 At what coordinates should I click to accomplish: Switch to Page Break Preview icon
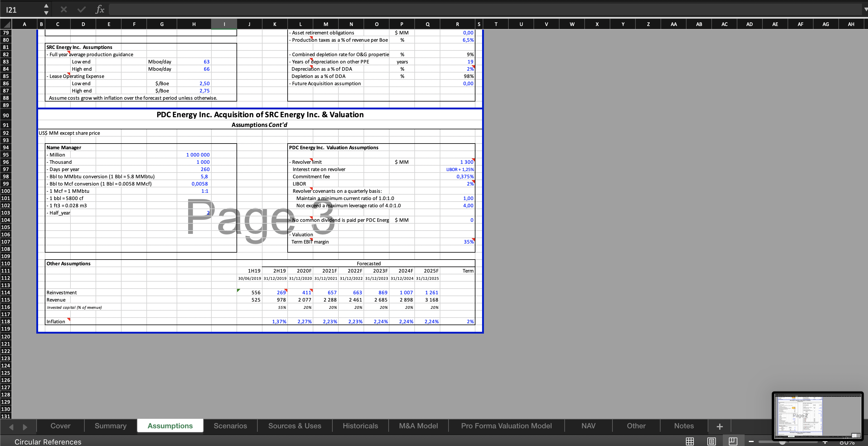click(733, 441)
